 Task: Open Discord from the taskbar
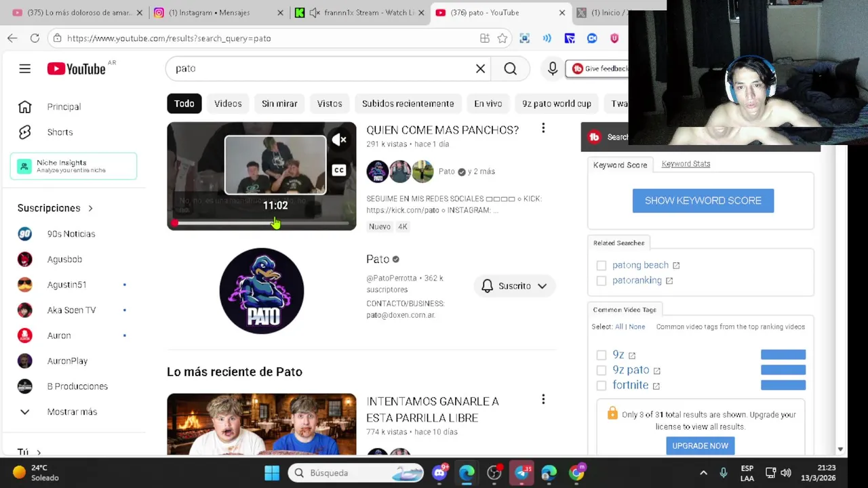[439, 472]
